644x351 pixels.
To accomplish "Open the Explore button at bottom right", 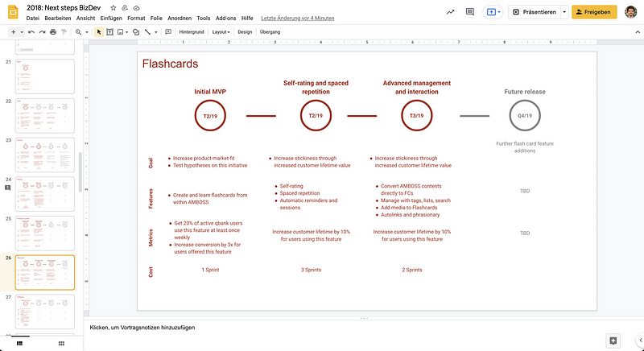I will [613, 341].
